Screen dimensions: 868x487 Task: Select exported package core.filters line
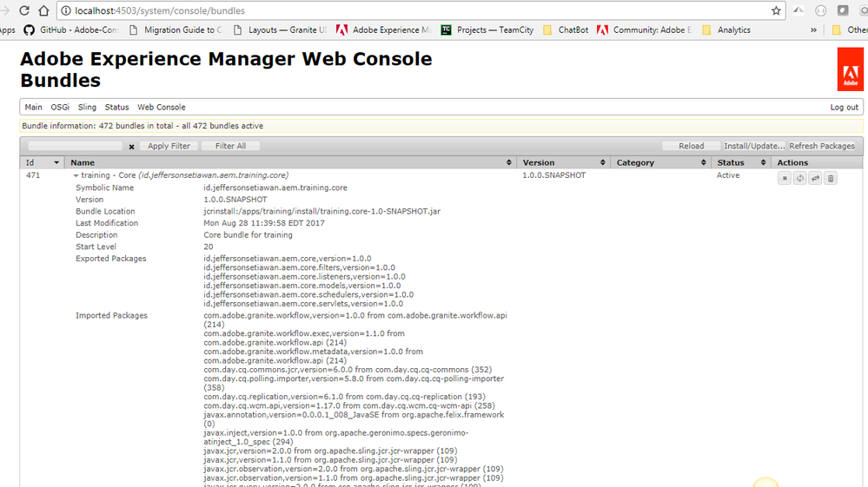click(x=300, y=267)
